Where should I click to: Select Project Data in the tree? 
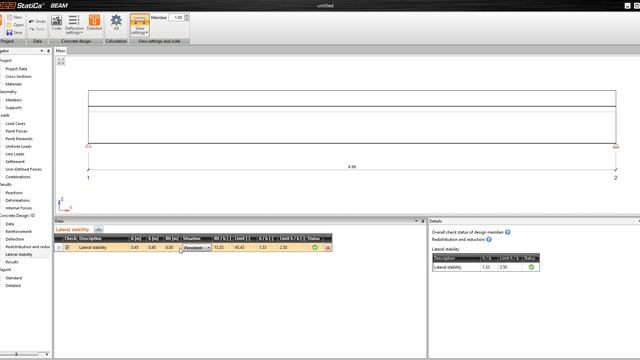click(16, 69)
